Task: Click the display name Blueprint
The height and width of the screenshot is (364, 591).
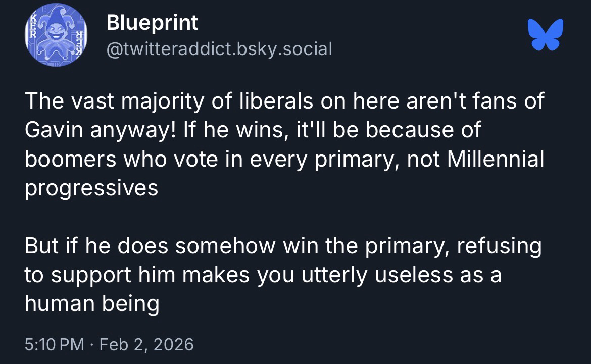Action: (x=152, y=23)
